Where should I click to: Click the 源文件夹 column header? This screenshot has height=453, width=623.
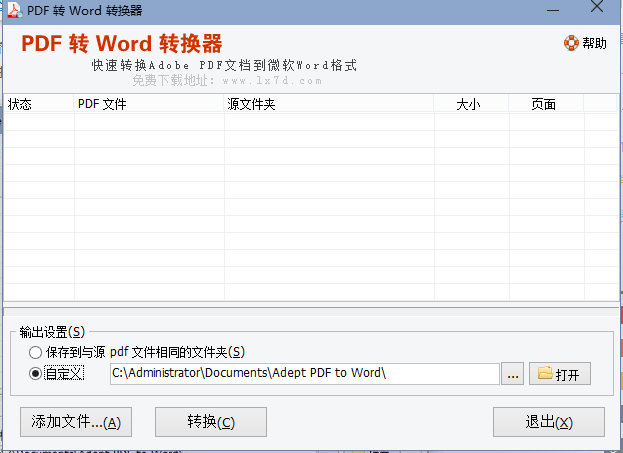pos(329,104)
